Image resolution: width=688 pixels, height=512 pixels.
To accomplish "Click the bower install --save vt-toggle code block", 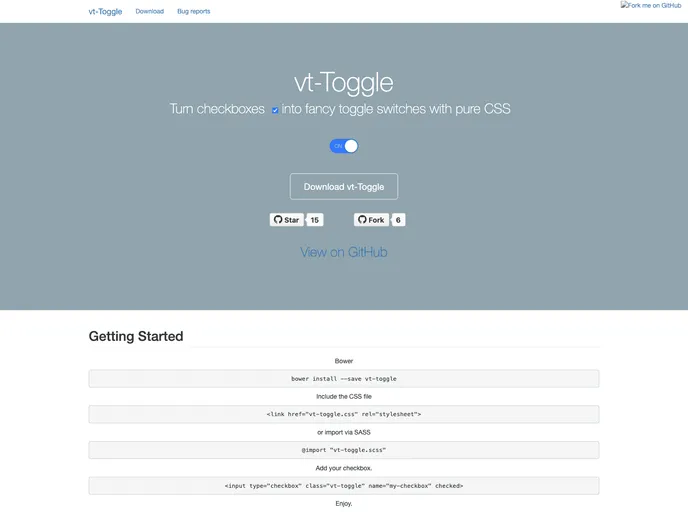I will 344,379.
